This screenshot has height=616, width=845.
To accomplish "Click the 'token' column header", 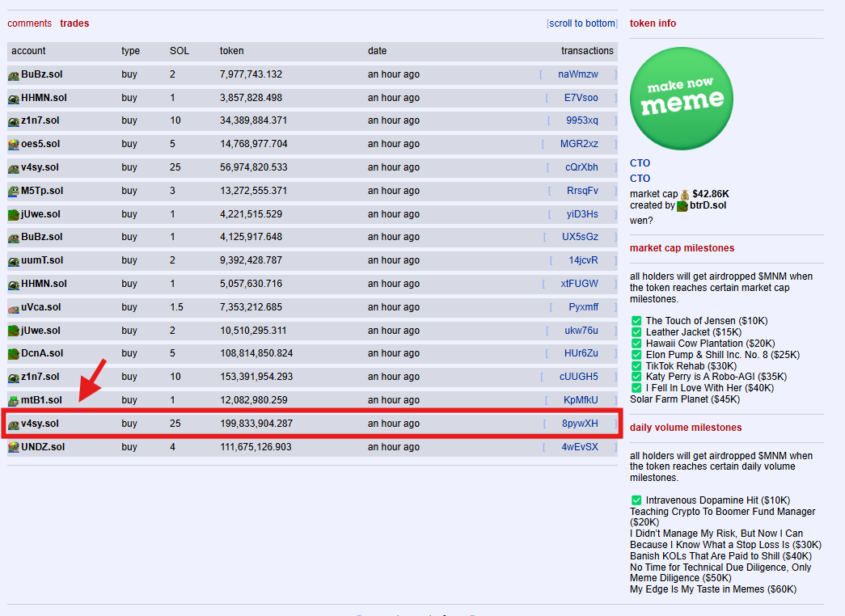I will click(x=232, y=51).
